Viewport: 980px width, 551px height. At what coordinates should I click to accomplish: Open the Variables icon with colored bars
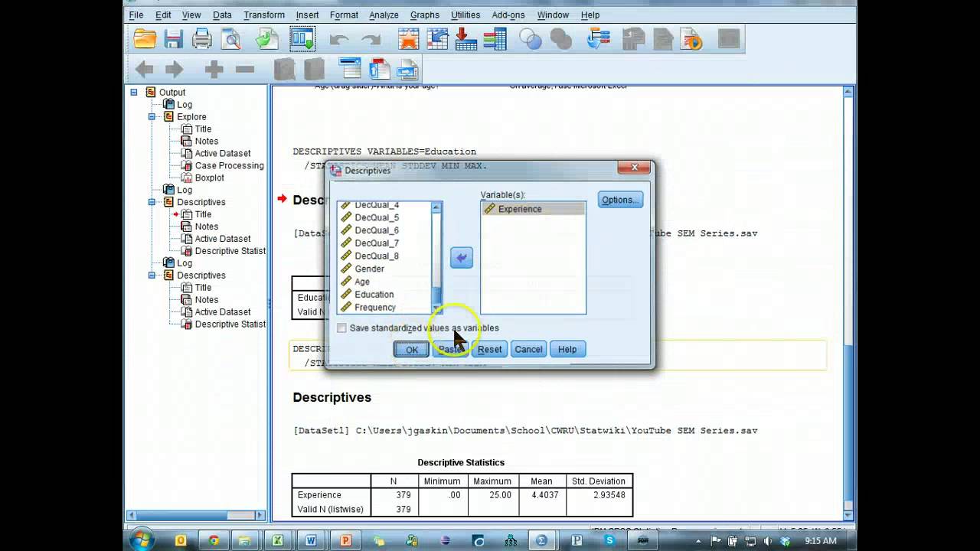coord(495,39)
